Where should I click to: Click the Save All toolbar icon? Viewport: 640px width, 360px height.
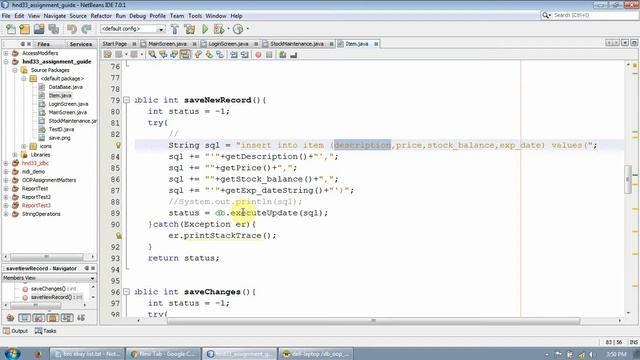[53, 29]
